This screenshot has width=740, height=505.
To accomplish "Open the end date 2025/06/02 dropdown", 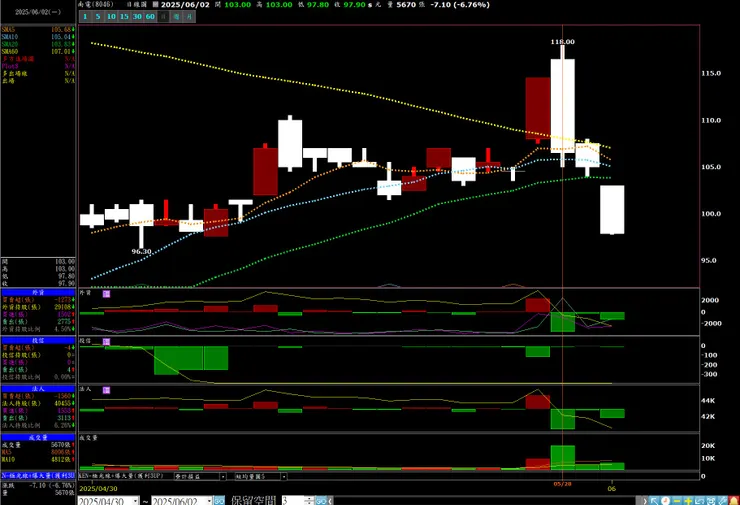I will coord(209,501).
